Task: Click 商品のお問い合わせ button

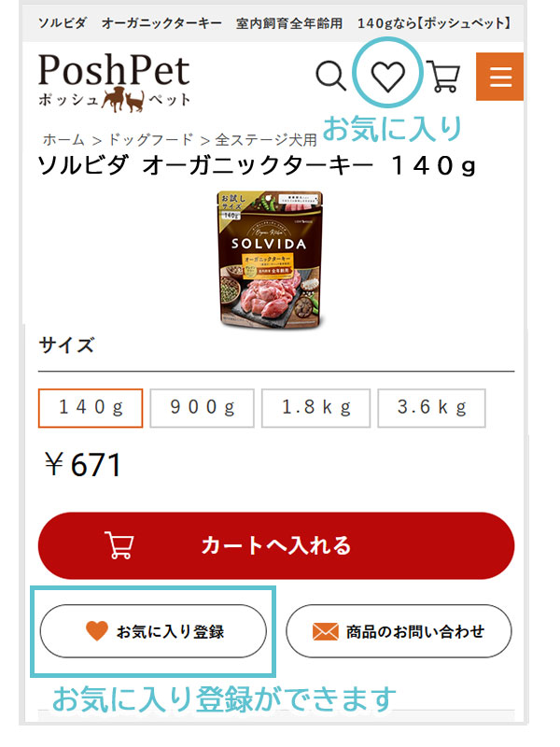Action: (x=399, y=631)
